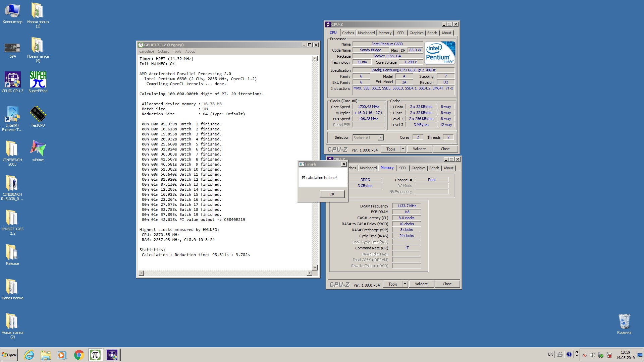Viewport: 644px width, 362px height.
Task: Click GPUPI horizontal scrollbar left arrow
Action: [141, 273]
